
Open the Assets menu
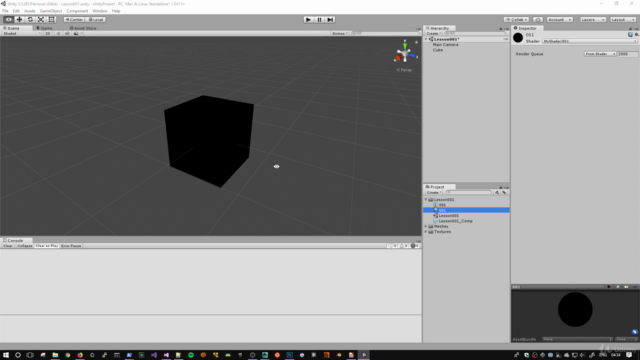tap(29, 11)
